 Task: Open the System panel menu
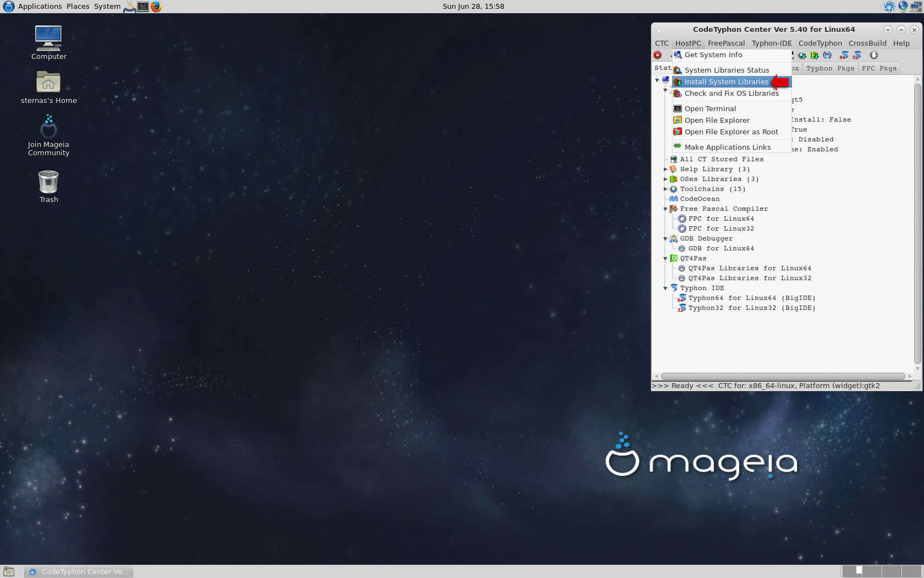(x=107, y=7)
